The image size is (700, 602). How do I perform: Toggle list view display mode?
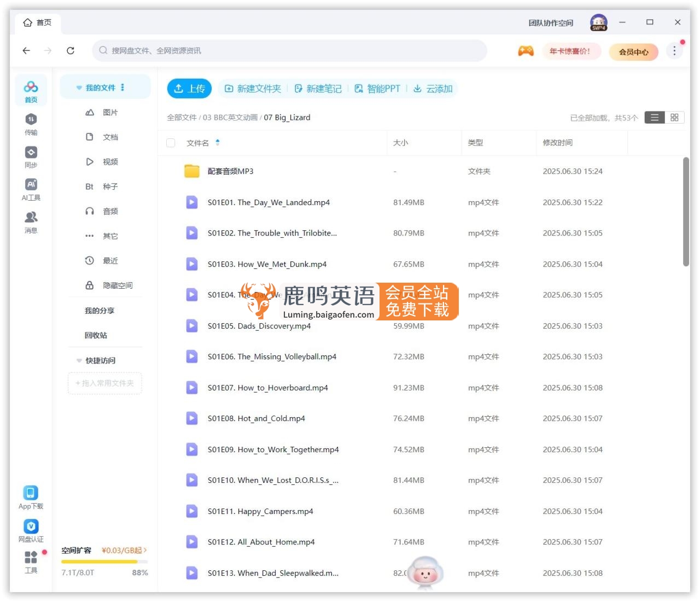coord(654,117)
